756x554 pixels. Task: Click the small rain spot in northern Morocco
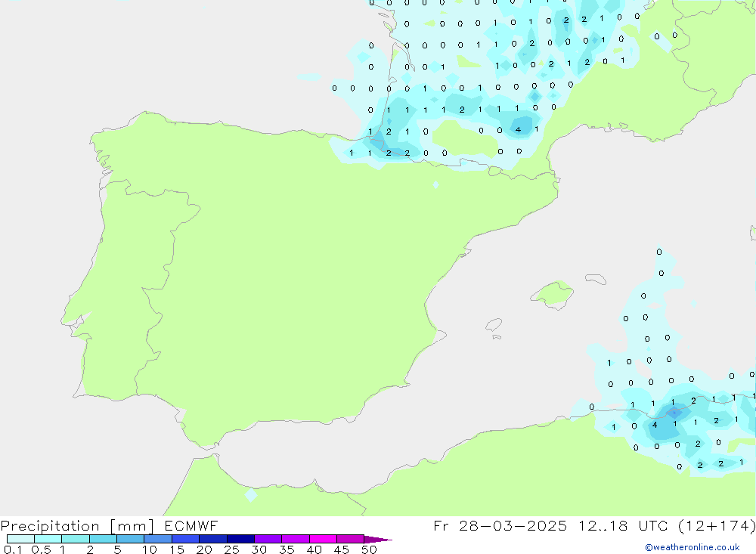pos(251,495)
